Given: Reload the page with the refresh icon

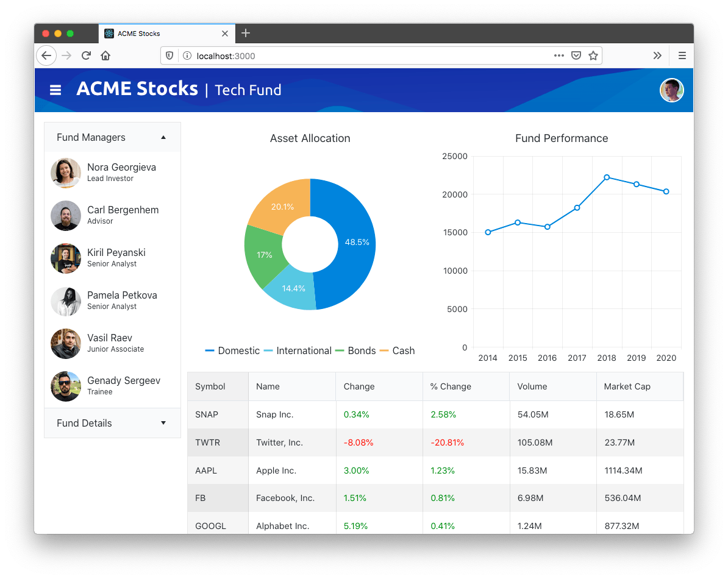Looking at the screenshot, I should (86, 55).
